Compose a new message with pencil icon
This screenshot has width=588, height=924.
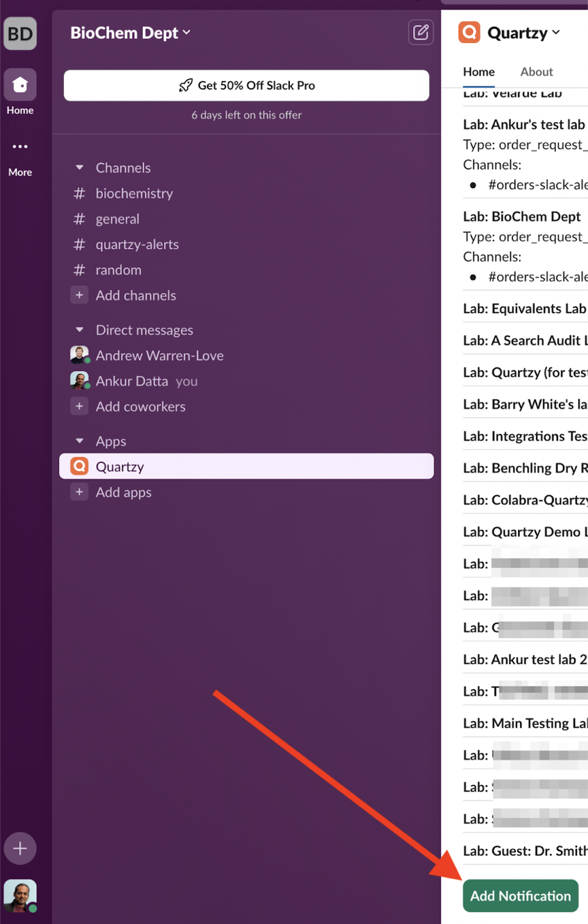pos(421,32)
